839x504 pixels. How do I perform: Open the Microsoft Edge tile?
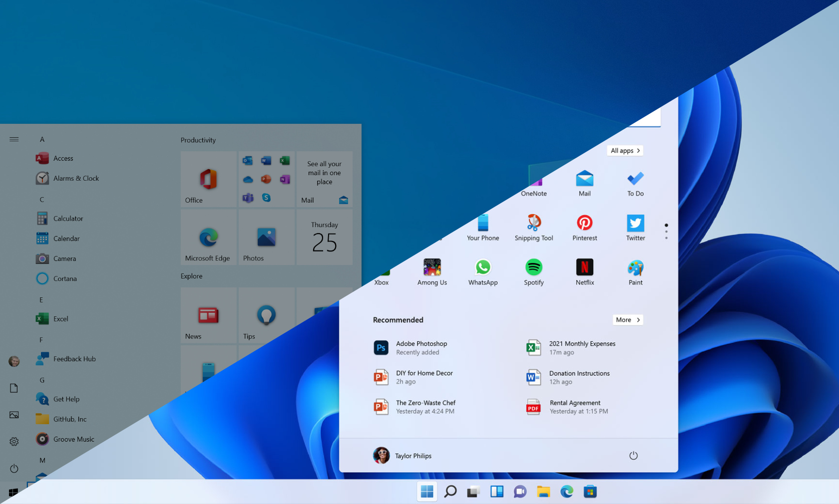[x=208, y=238]
